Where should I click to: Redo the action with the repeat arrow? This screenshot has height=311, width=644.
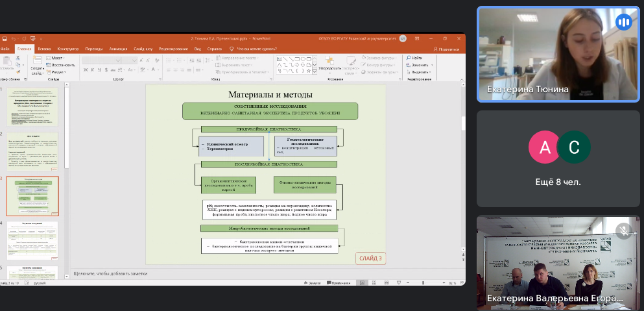tap(24, 39)
